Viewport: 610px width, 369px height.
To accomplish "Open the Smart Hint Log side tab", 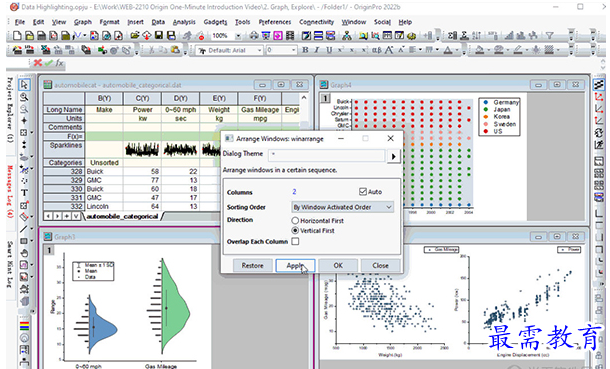I will point(10,264).
